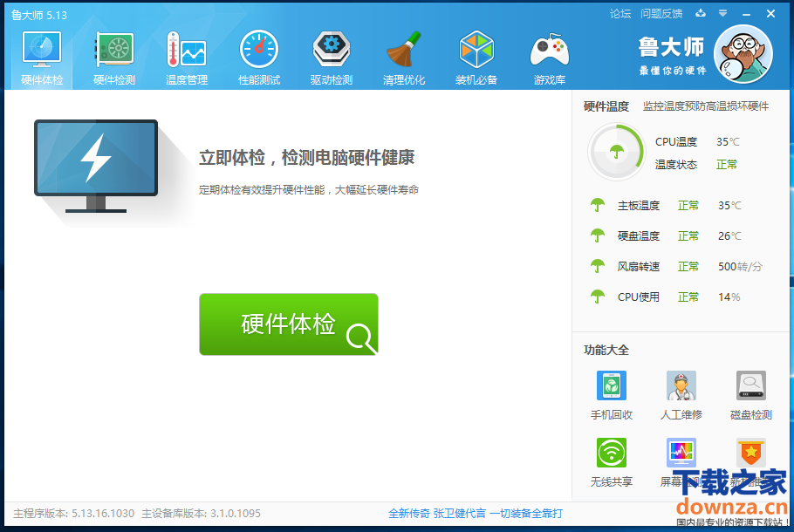
Task: Switch to 温度管理 temperature management
Action: click(187, 58)
